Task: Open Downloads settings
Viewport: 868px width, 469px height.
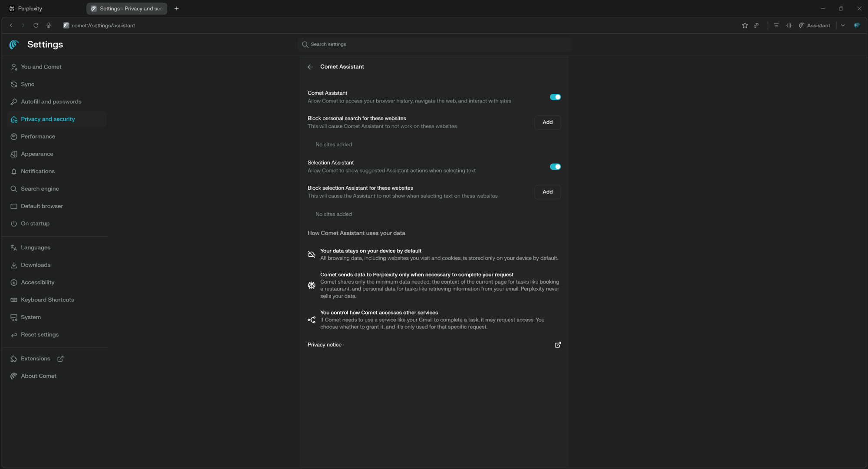Action: click(x=56, y=265)
